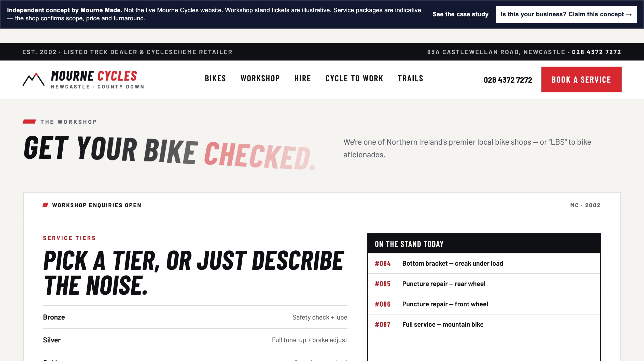
Task: Select the Bronze service tier row
Action: pyautogui.click(x=195, y=317)
